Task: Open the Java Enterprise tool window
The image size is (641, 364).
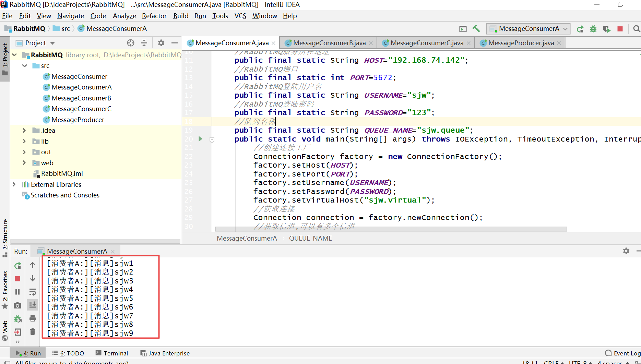Action: click(x=165, y=353)
